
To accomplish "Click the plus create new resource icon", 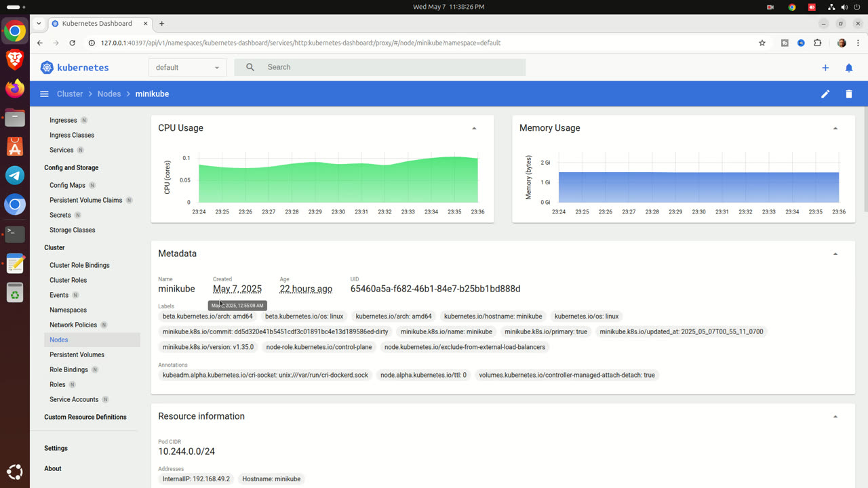I will click(x=825, y=68).
